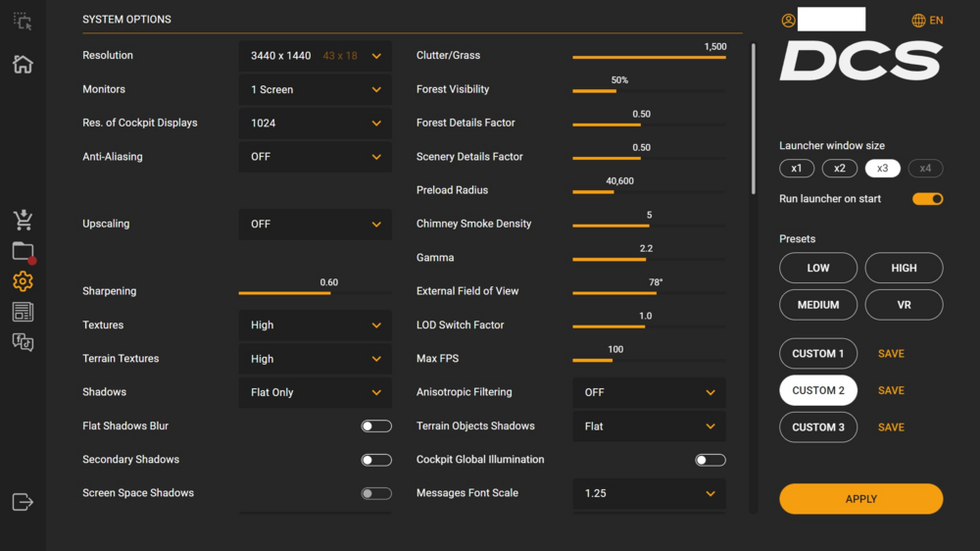Expand the Resolution dropdown
This screenshot has width=980, height=551.
click(315, 56)
